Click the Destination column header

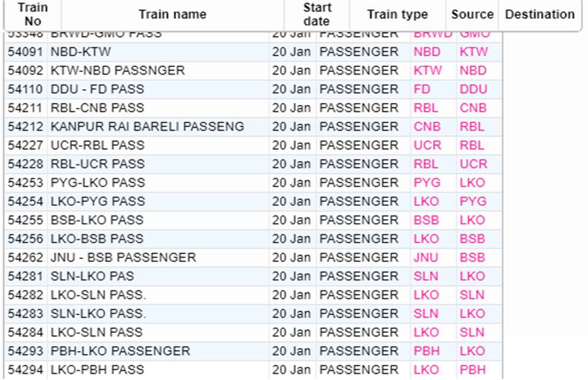[x=540, y=15]
